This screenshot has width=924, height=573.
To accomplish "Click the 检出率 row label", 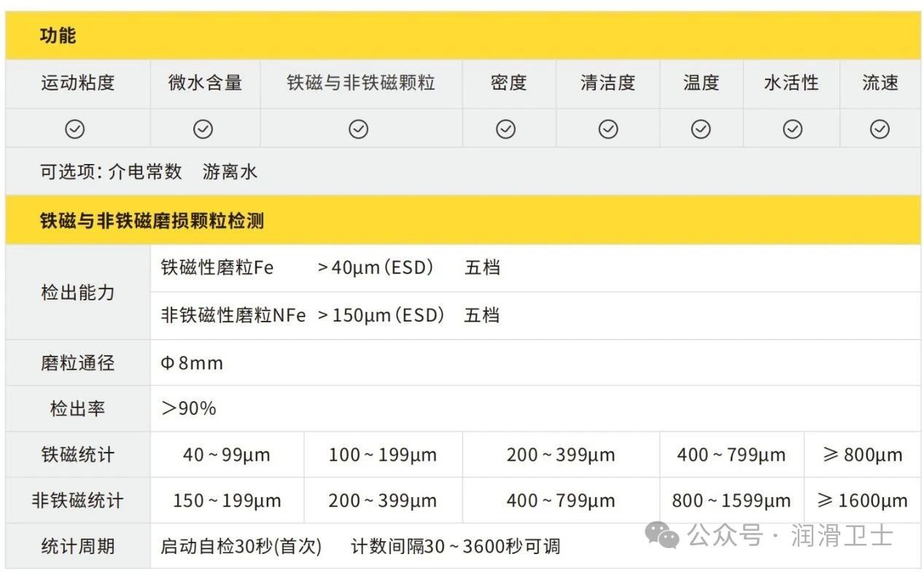I will tap(78, 408).
